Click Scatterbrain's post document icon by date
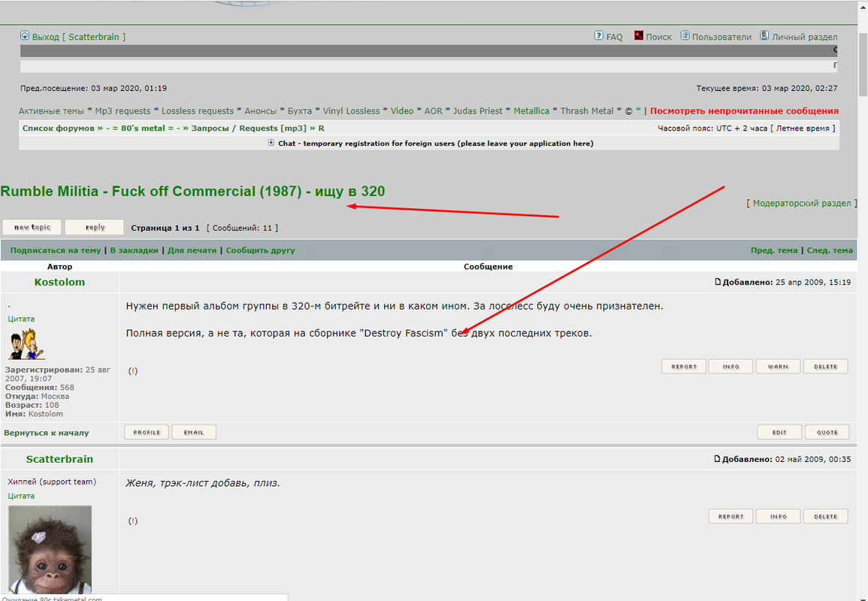868x601 pixels. 718,459
